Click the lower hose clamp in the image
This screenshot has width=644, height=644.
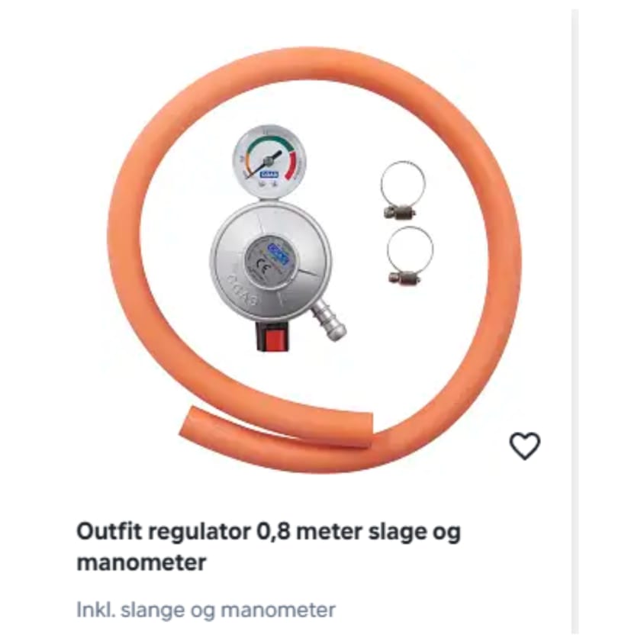pyautogui.click(x=408, y=255)
